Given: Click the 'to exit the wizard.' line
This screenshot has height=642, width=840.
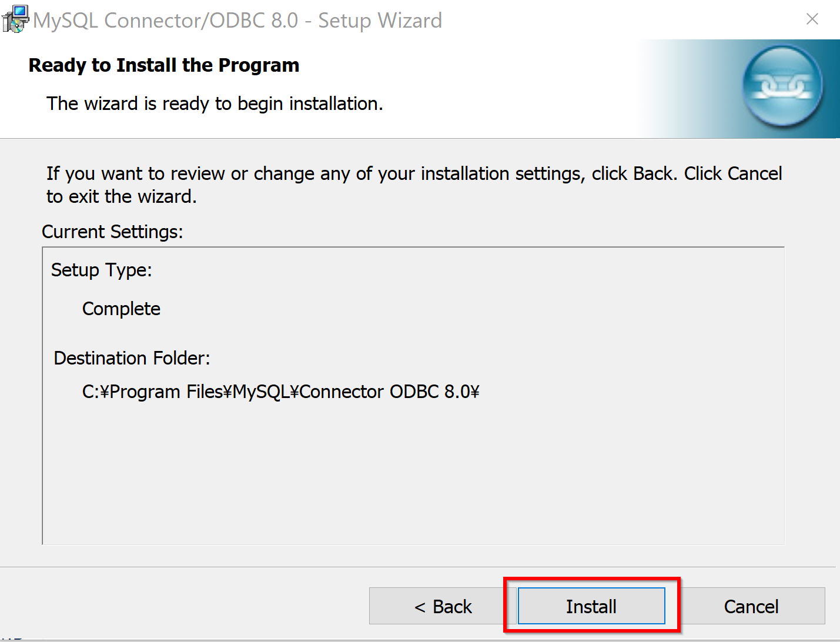Looking at the screenshot, I should (x=122, y=196).
